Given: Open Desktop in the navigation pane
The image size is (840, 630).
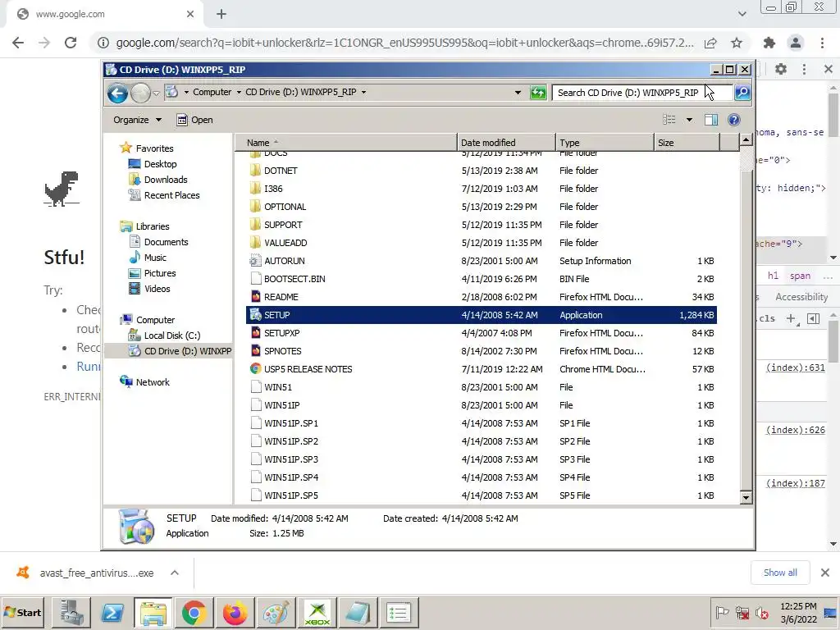Looking at the screenshot, I should click(160, 164).
